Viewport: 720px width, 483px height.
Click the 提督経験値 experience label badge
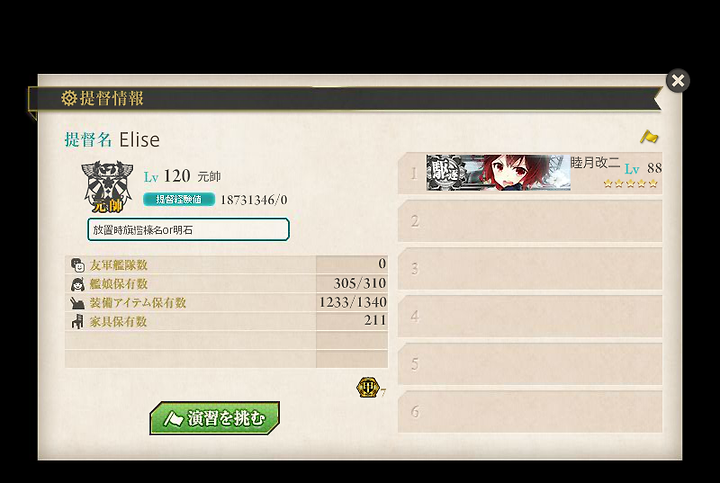click(x=179, y=199)
